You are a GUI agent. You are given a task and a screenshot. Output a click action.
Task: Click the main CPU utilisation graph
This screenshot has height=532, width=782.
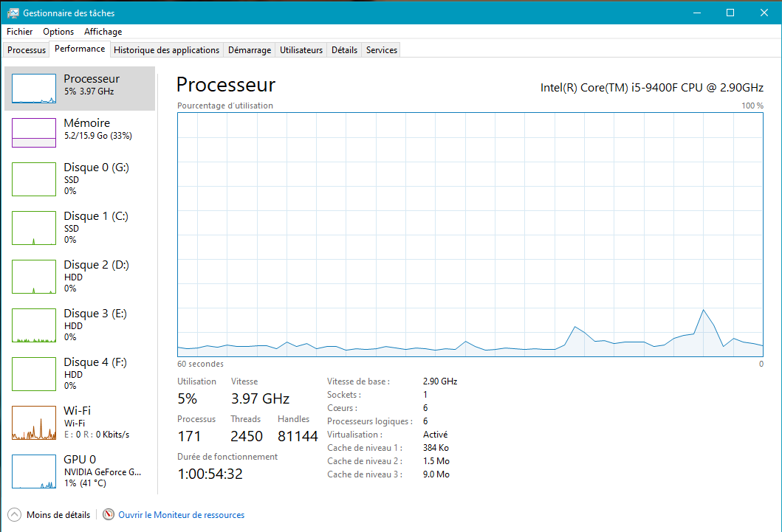click(470, 235)
